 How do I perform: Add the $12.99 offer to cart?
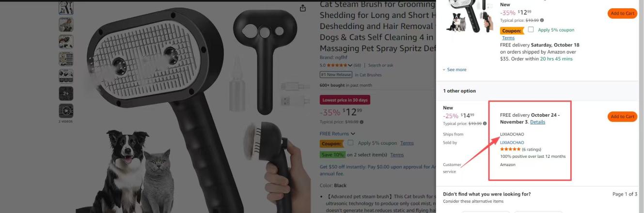pos(622,14)
